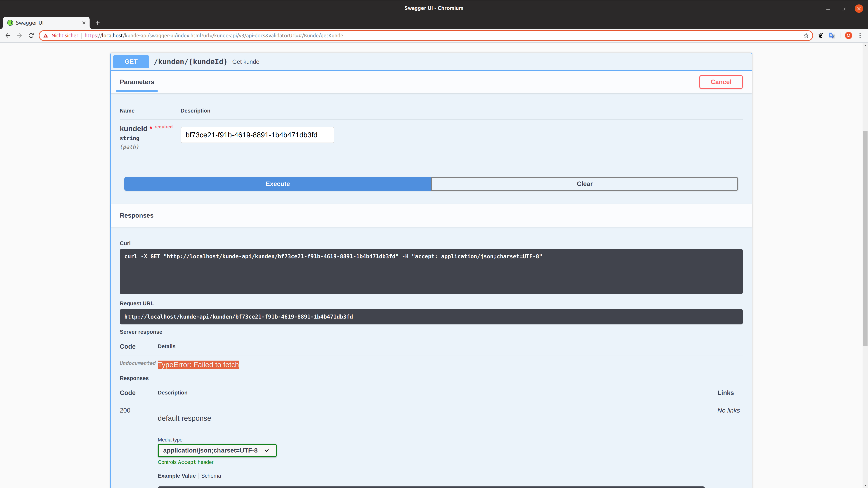Open a new browser tab

pos(98,23)
